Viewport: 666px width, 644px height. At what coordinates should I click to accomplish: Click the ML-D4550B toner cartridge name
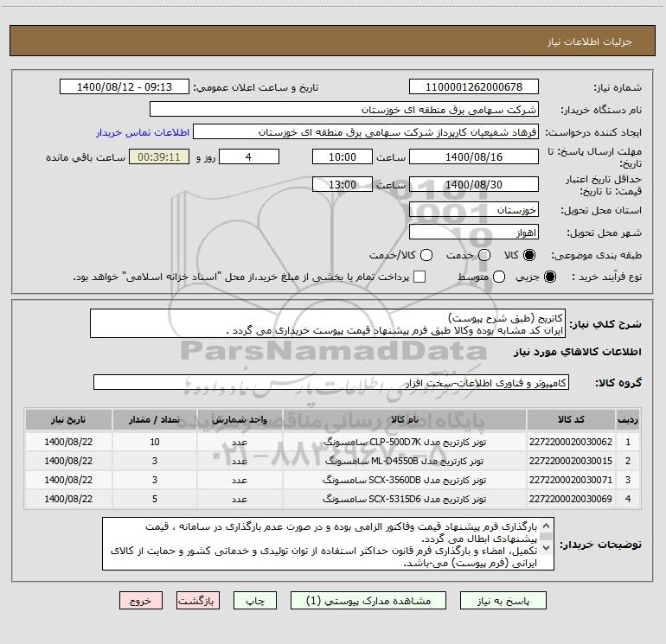point(405,461)
